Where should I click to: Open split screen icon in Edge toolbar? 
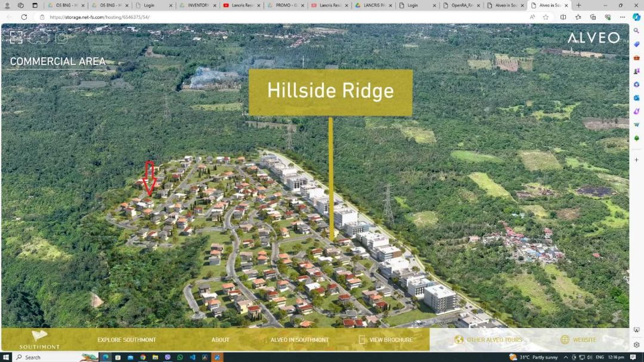pos(563,17)
